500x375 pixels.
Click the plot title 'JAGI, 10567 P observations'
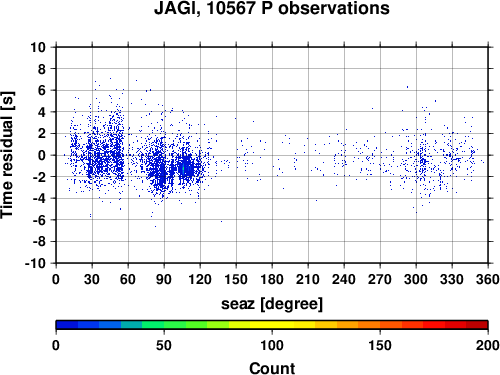[272, 9]
